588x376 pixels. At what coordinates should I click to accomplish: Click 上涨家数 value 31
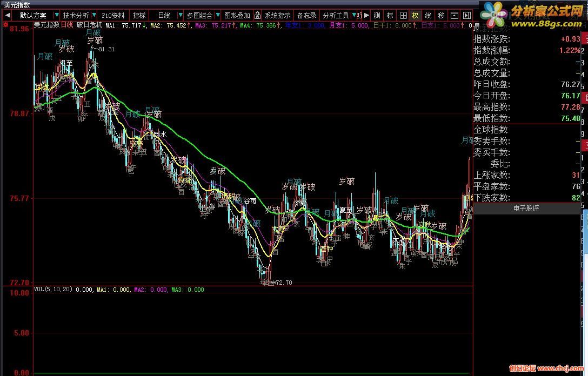tap(576, 175)
